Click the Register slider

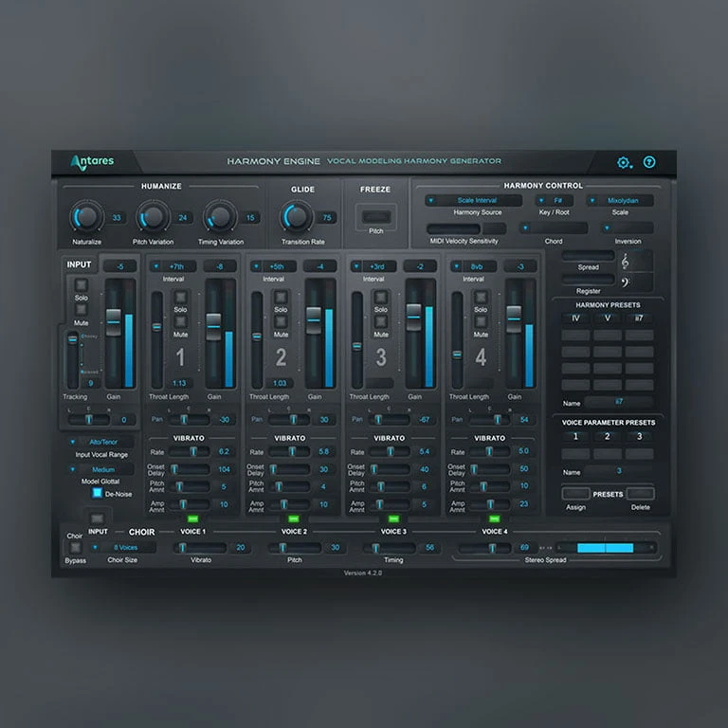[589, 279]
